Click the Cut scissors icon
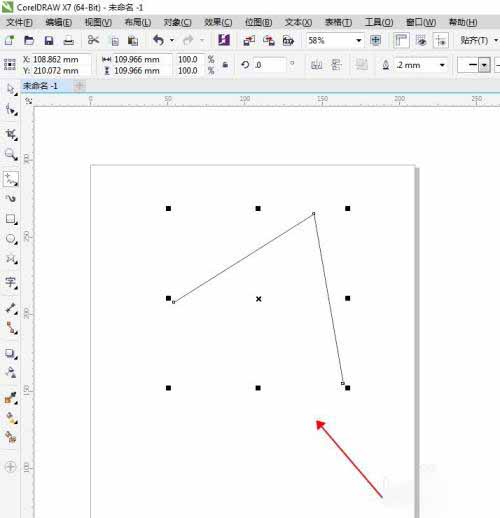Image resolution: width=500 pixels, height=518 pixels. (93, 40)
